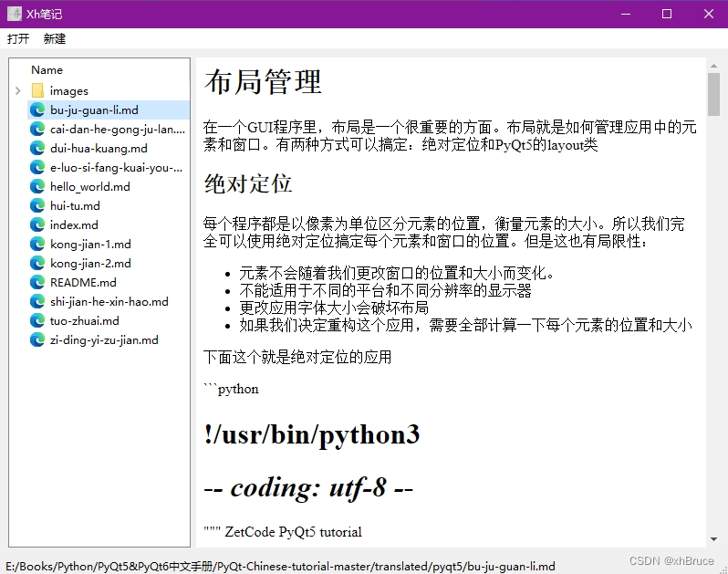The width and height of the screenshot is (728, 574).
Task: Click bullet 更改应用字体大小会破坏布局
Action: (x=334, y=308)
